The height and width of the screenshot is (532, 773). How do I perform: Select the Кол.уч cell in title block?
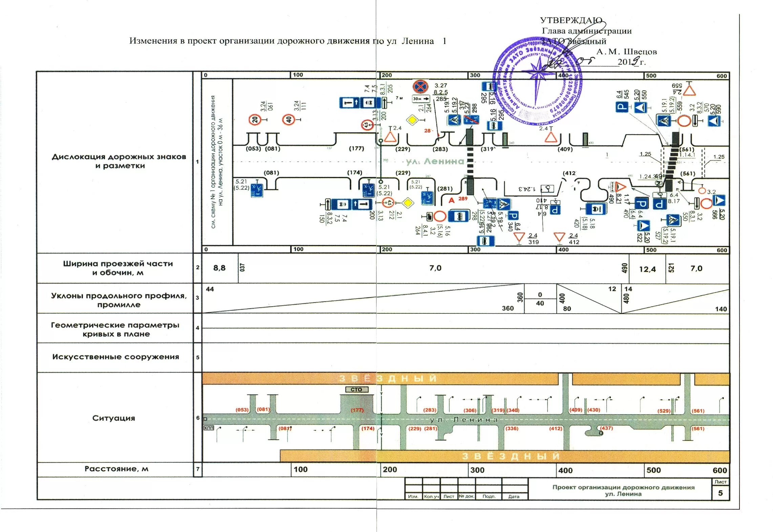coord(431,496)
